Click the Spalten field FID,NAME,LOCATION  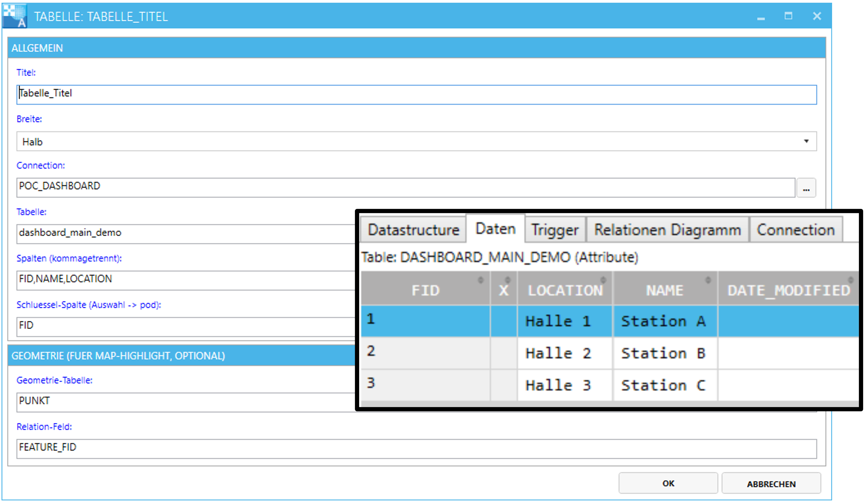186,280
